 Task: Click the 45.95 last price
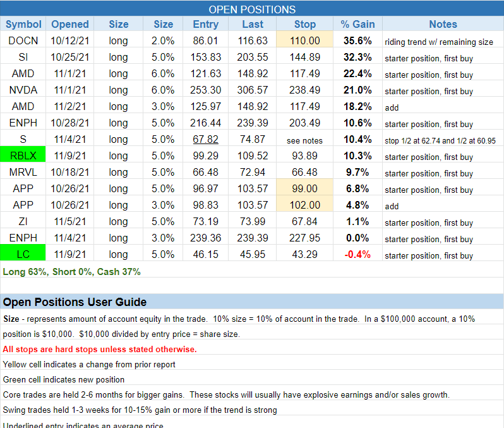pos(253,254)
